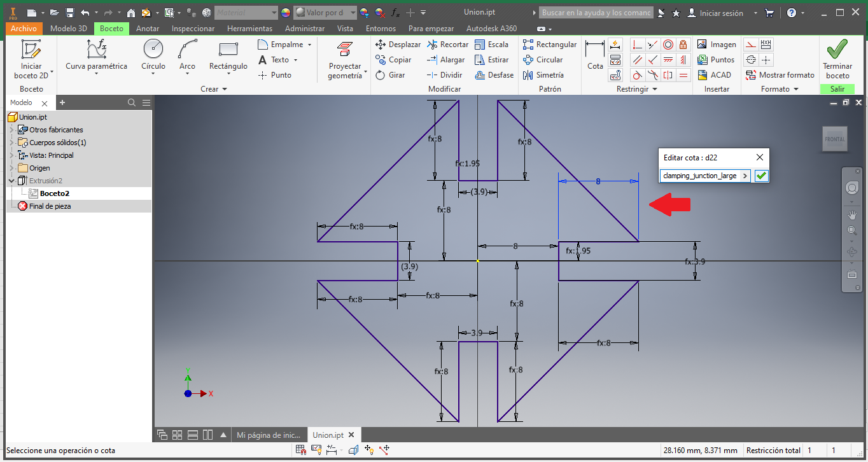868x462 pixels.
Task: Apply the concentric constraint
Action: pos(668,45)
